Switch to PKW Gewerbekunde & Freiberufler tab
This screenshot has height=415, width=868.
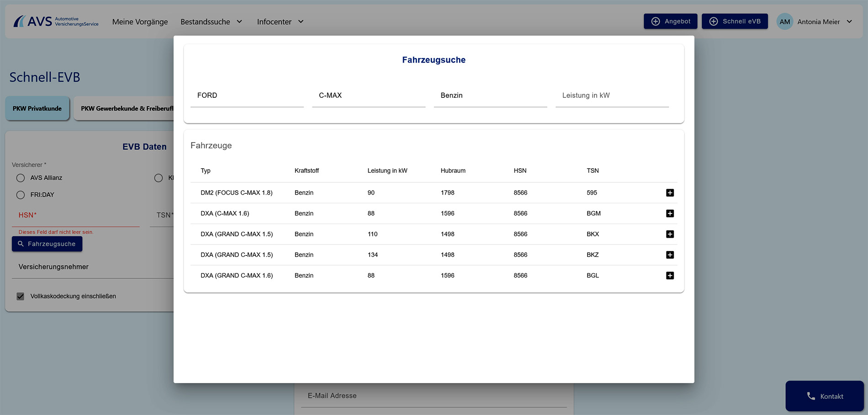pyautogui.click(x=124, y=108)
